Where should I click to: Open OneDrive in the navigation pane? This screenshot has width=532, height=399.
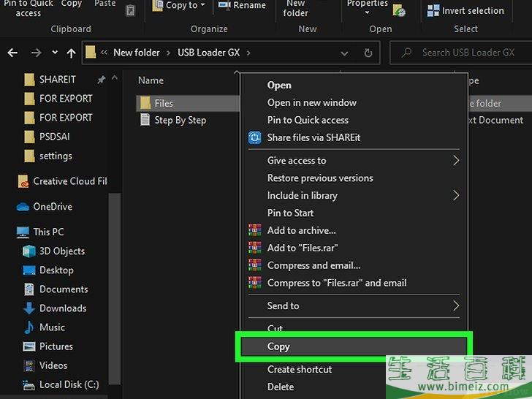45,207
